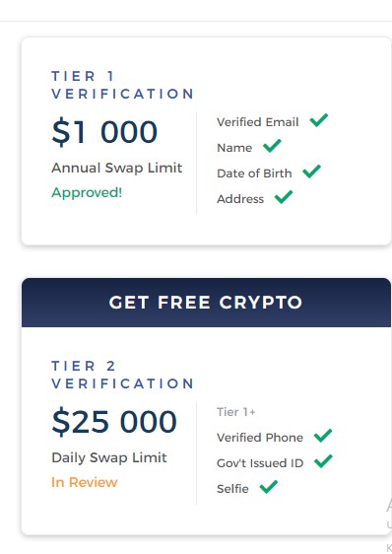Viewport: 392px width, 554px height.
Task: Select the Tier 1 Verification heading
Action: (122, 85)
